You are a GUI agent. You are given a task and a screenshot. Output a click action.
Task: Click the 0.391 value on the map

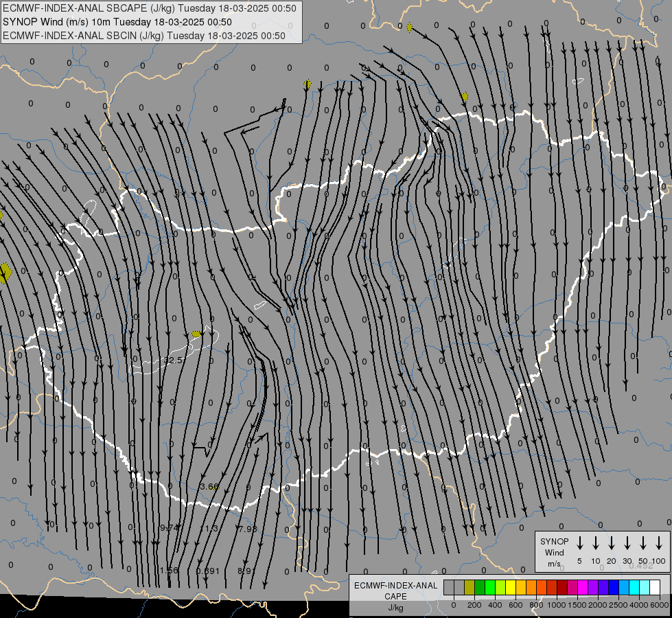(x=208, y=571)
